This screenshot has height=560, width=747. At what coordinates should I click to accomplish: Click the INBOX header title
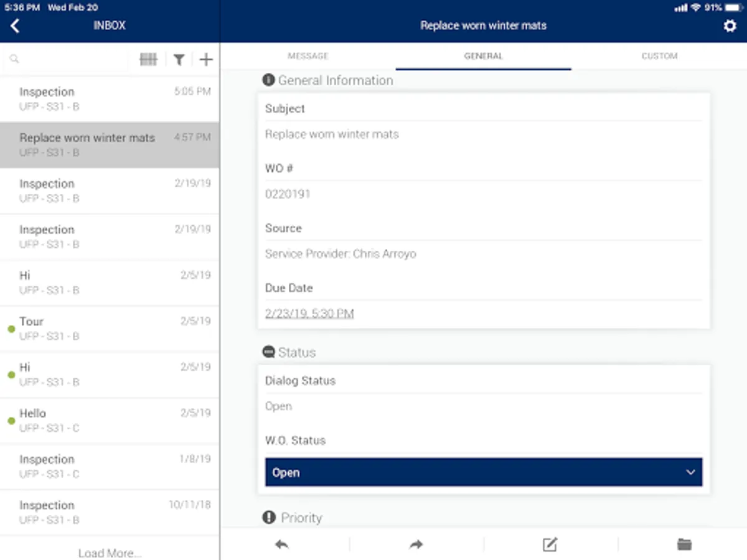click(110, 26)
